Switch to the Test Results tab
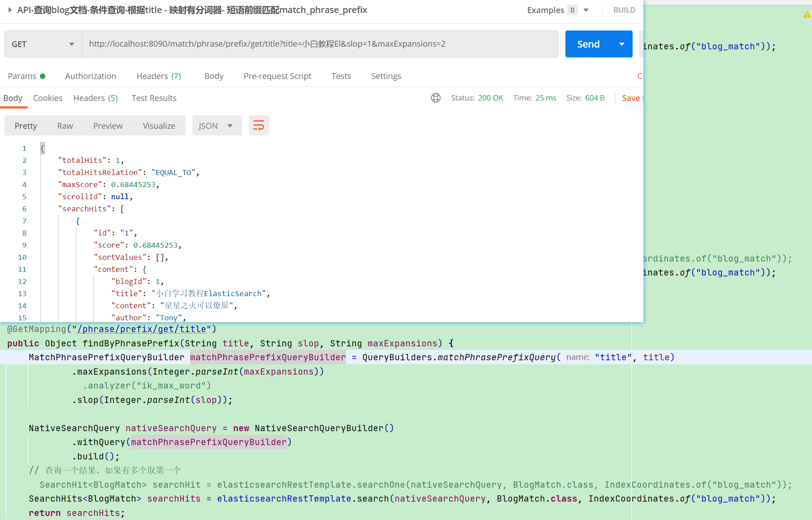 pyautogui.click(x=154, y=98)
